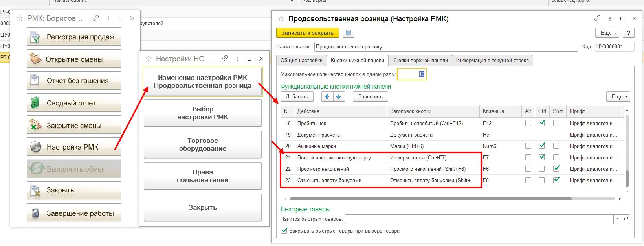644x246 pixels.
Task: Expand the Палитра быстрых товаров dropdown
Action: pyautogui.click(x=617, y=219)
